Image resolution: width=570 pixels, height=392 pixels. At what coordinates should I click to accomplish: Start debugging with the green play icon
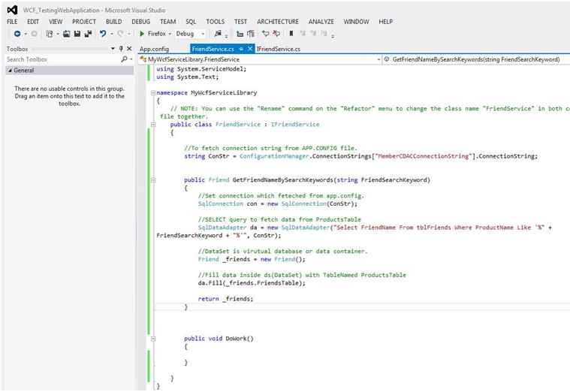click(x=142, y=34)
